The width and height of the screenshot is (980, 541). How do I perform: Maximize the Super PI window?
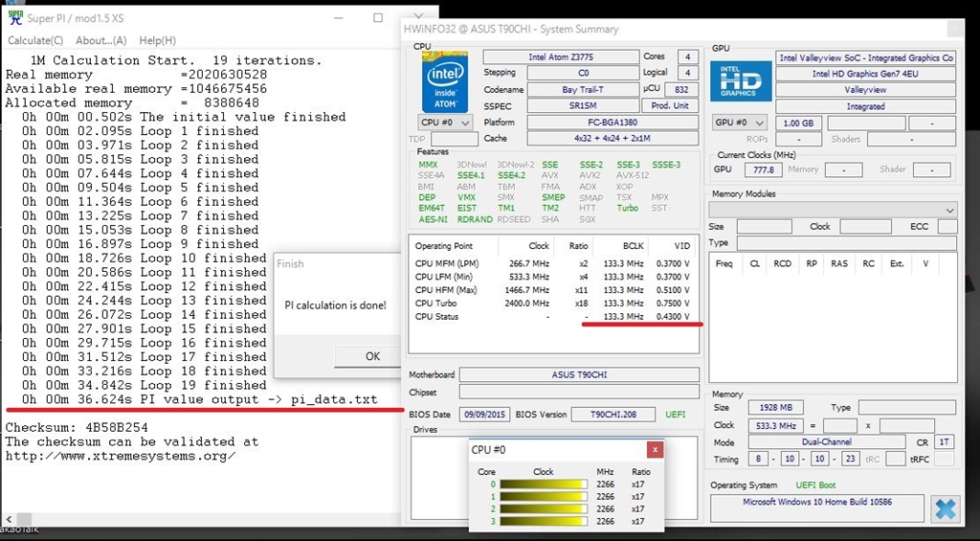377,17
